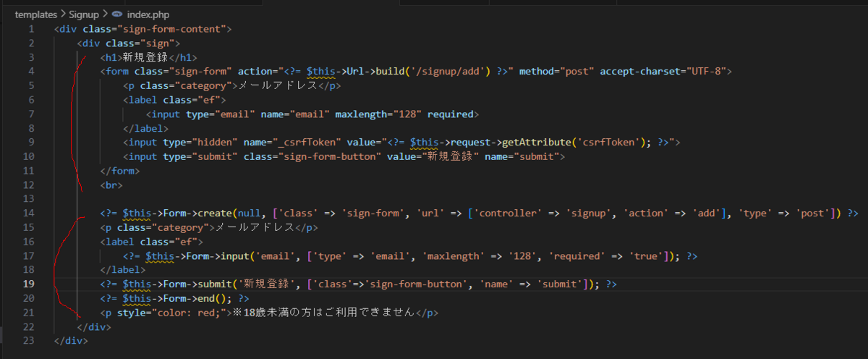Click 'sign-form-button' string on line 19
Image resolution: width=868 pixels, height=359 pixels.
[417, 284]
